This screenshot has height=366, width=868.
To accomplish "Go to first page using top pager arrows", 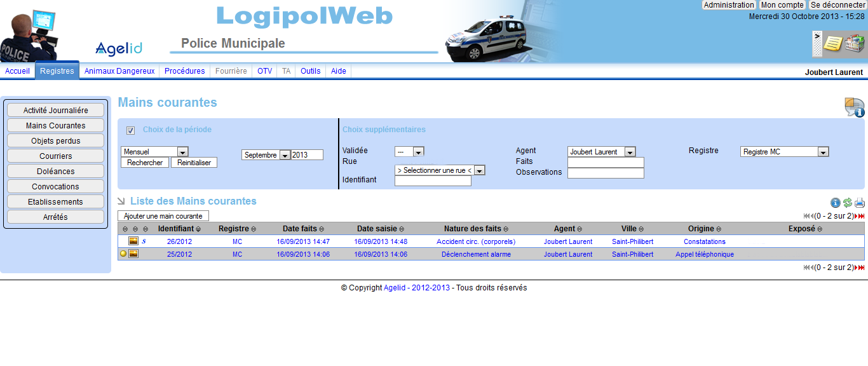I will click(806, 216).
